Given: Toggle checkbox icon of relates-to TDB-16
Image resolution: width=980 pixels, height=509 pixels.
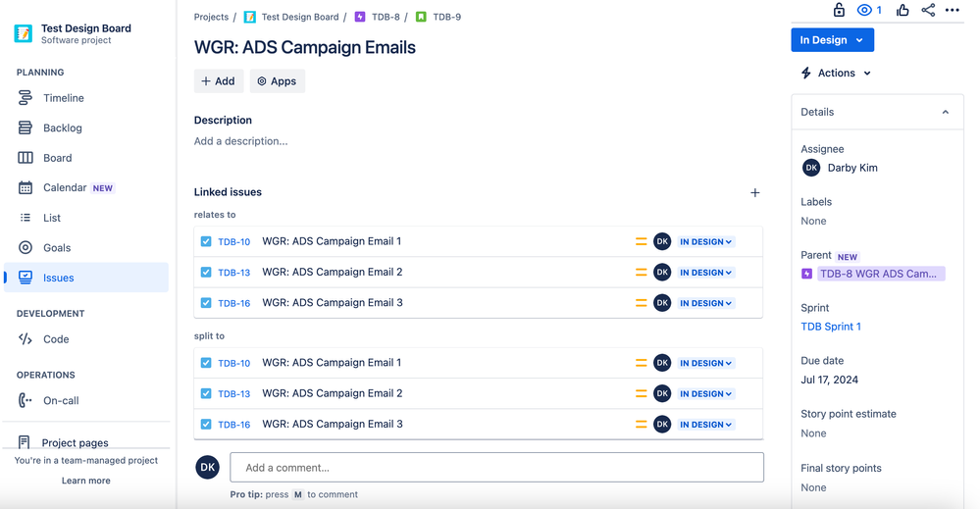Looking at the screenshot, I should 206,303.
